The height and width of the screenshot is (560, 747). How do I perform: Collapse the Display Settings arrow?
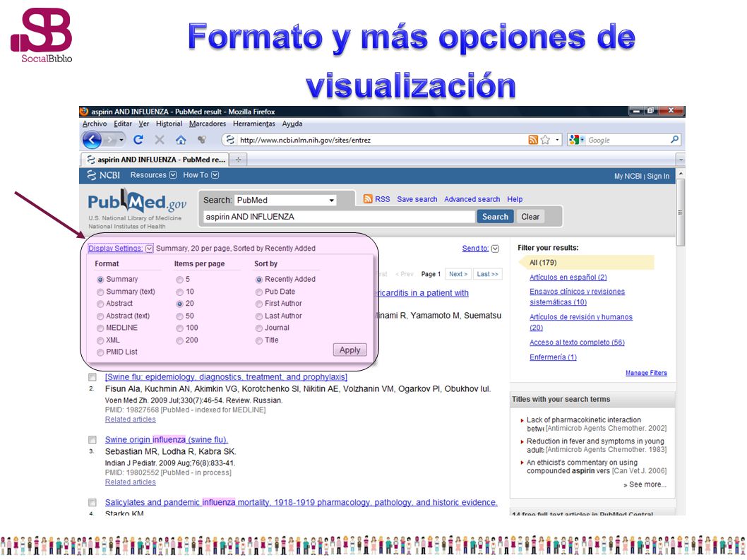[150, 249]
